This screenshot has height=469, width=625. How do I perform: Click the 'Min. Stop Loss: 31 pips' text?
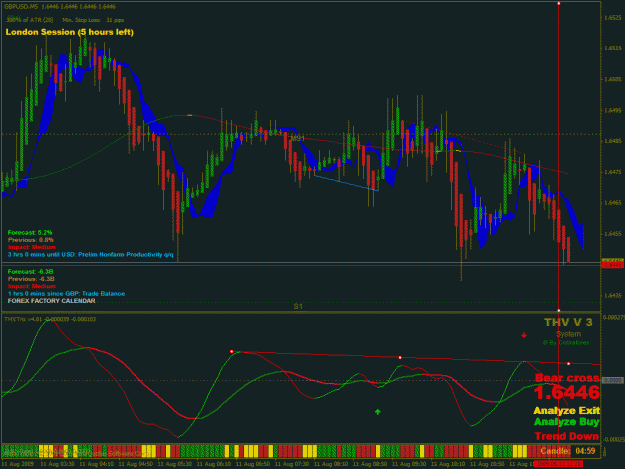pyautogui.click(x=93, y=20)
